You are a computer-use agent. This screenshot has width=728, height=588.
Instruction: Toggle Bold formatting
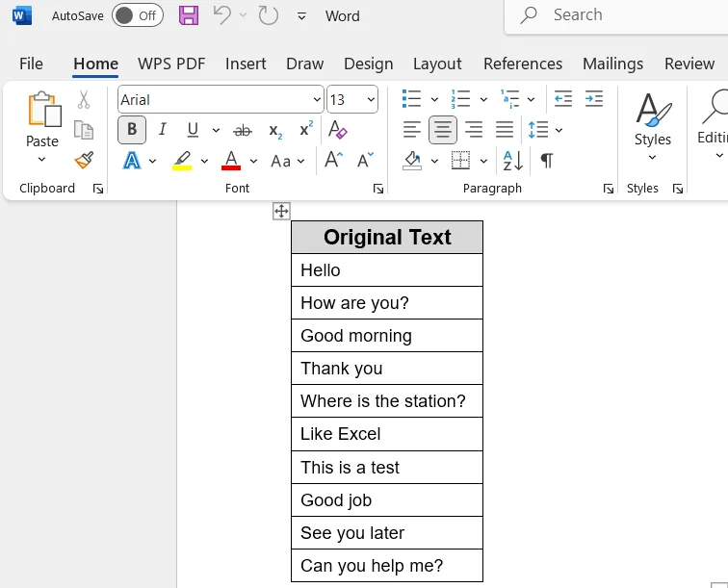pos(132,130)
